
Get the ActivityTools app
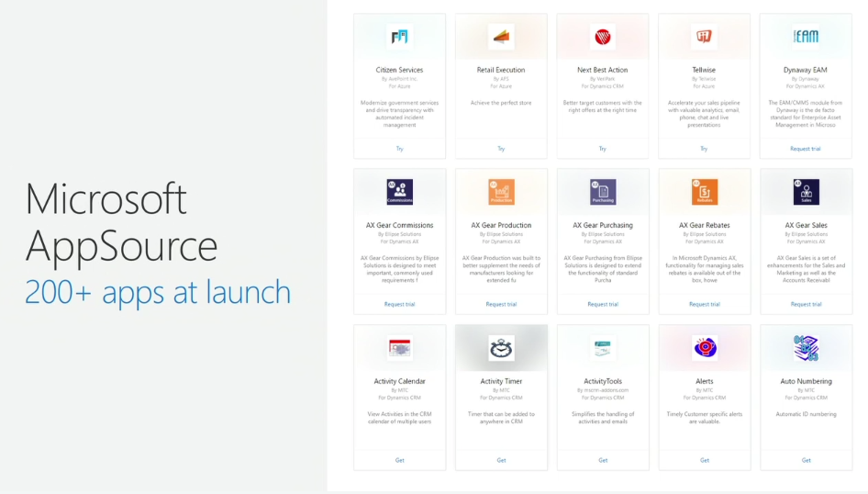click(603, 460)
